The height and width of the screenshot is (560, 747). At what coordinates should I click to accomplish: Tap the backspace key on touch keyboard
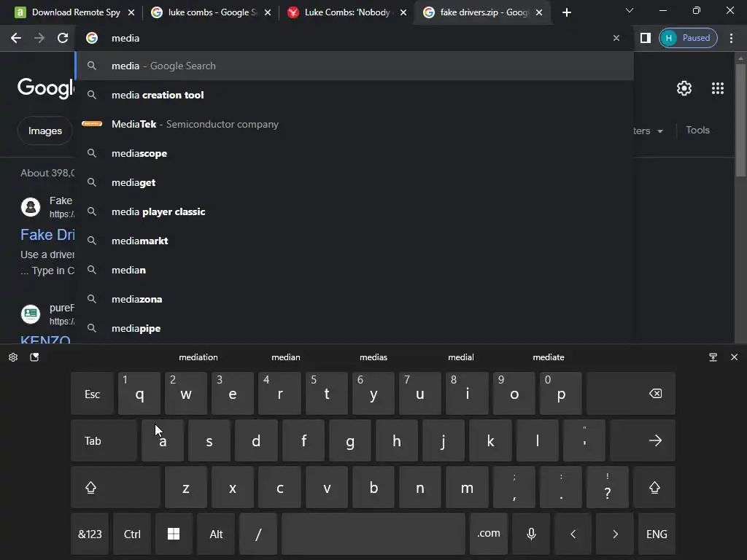[x=631, y=393]
